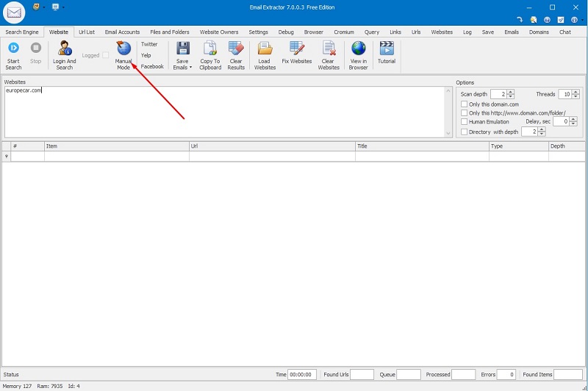Click the envelope application logo
Screen dimensions: 588x391
tap(14, 12)
